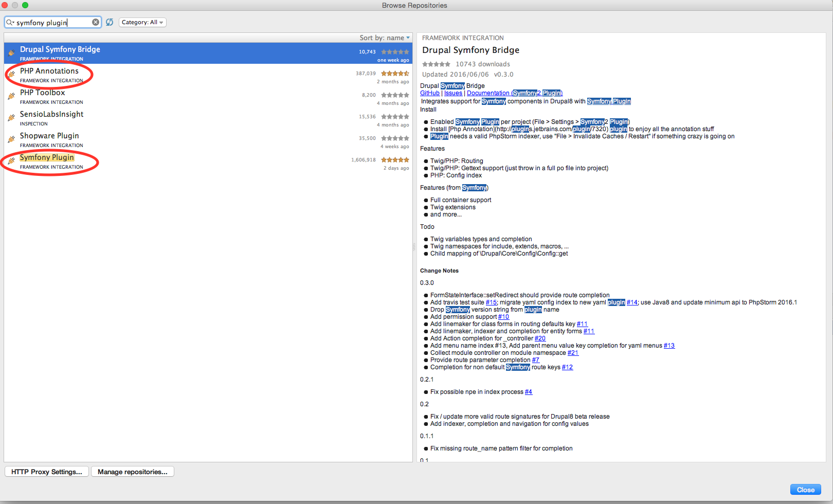Open issue #12 link
Image resolution: width=833 pixels, height=504 pixels.
pos(567,367)
